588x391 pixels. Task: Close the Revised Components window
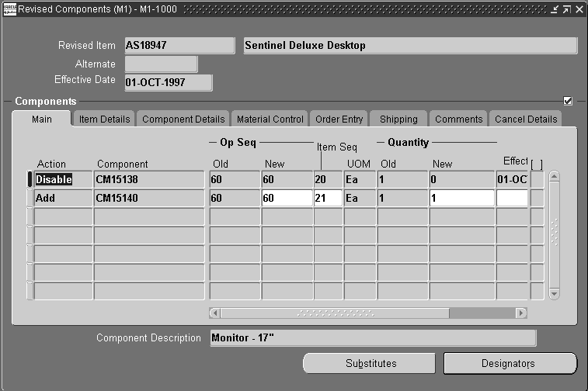(579, 9)
